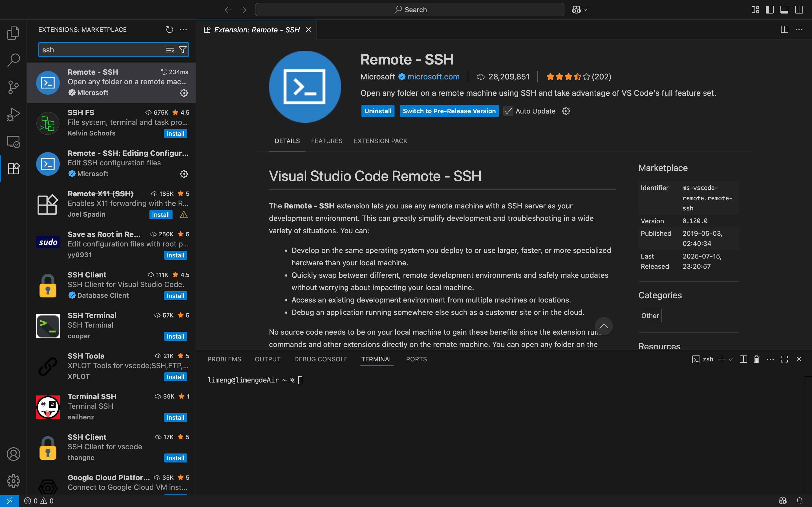The image size is (812, 507).
Task: Switch to the FEATURES tab
Action: tap(326, 141)
